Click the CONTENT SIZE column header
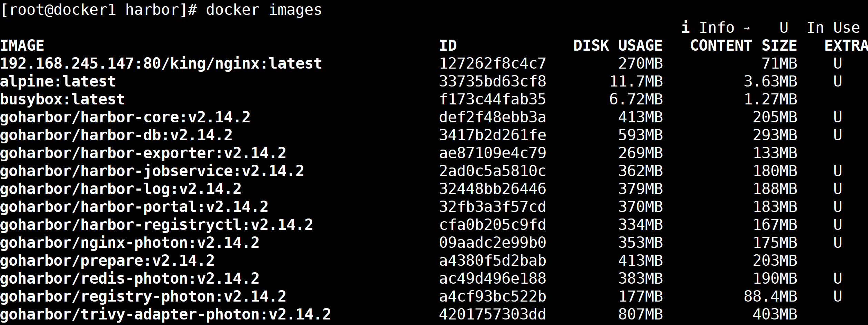Viewport: 868px width, 325px height. tap(744, 45)
